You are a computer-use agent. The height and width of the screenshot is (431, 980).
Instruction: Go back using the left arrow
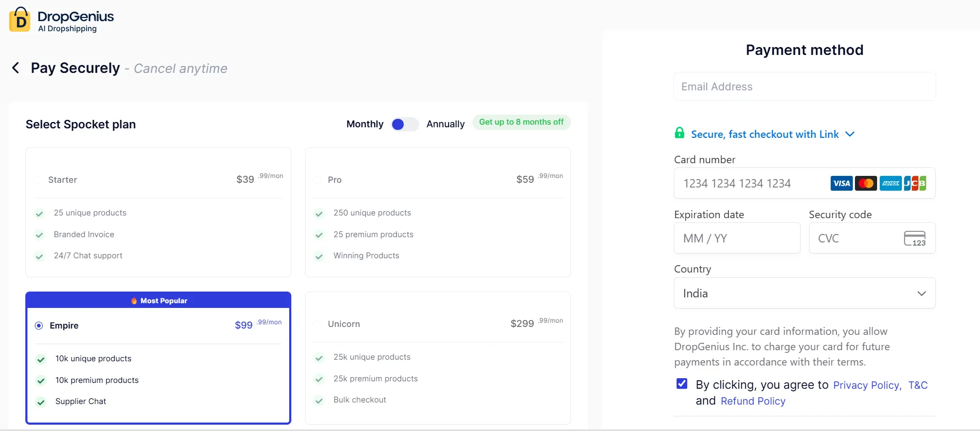16,68
